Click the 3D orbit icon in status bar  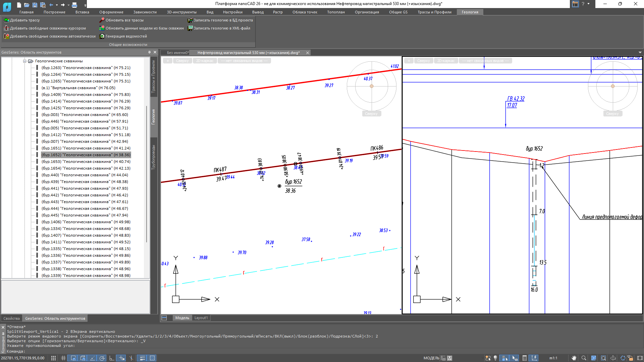[613, 358]
